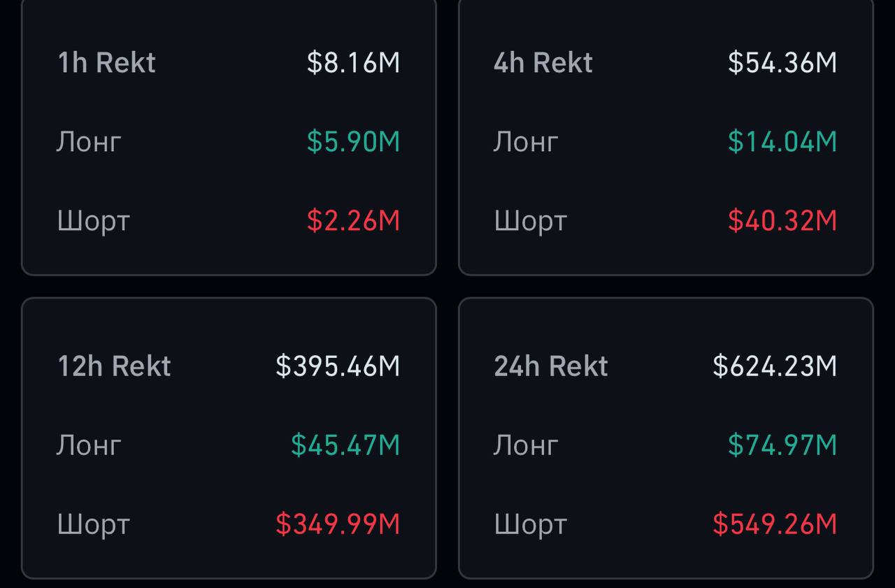
Task: Select the $624.23M total in 24h Rekt
Action: 775,366
